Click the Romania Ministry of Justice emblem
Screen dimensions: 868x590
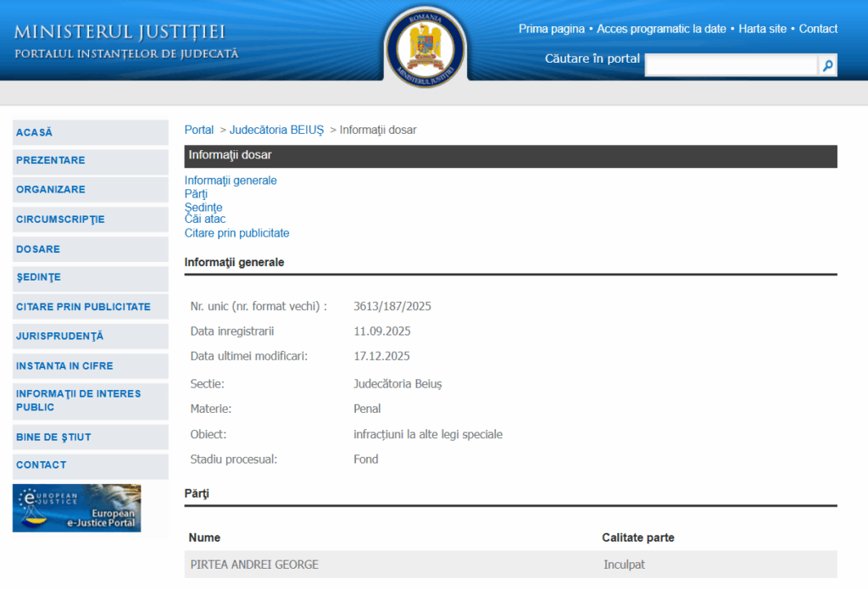pos(426,46)
